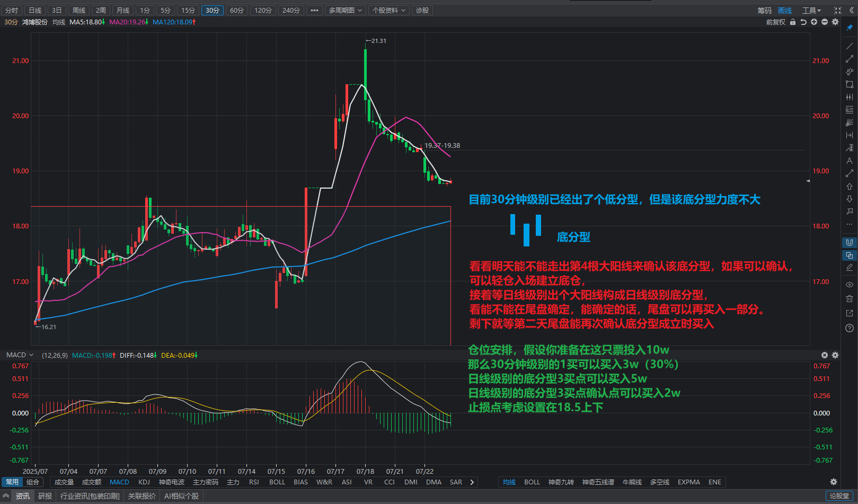Screen dimensions: 858x504
Task: Switch to 周线 period tab
Action: tap(78, 11)
